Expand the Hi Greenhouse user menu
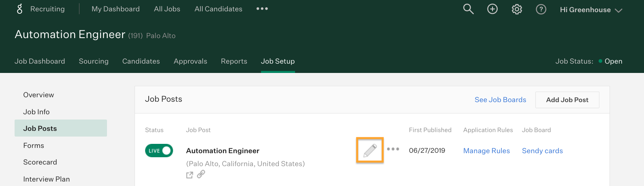 click(x=591, y=10)
